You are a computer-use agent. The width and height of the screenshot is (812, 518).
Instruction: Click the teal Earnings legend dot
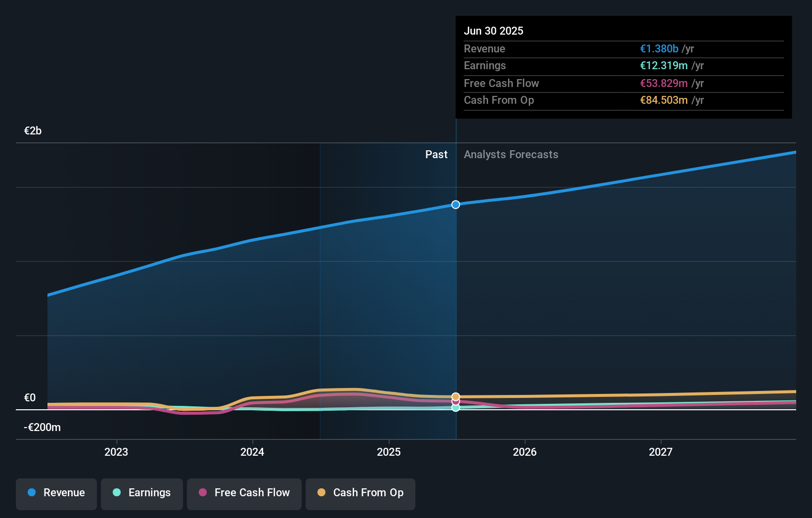click(x=117, y=492)
